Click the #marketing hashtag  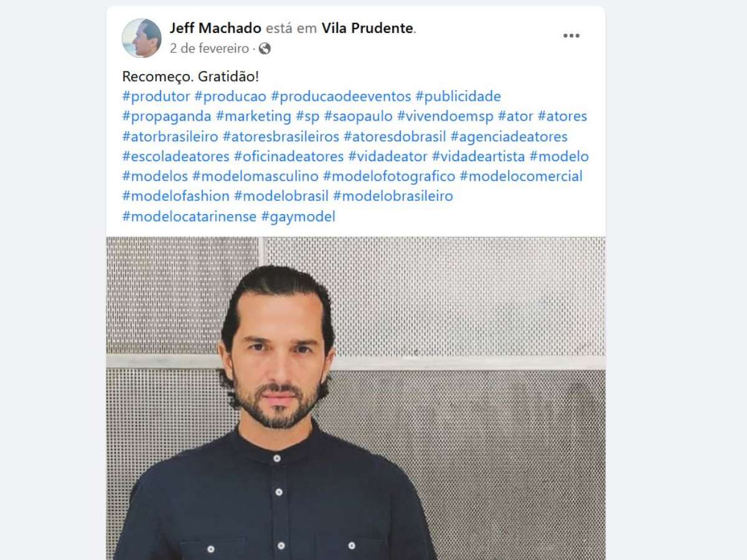tap(253, 116)
